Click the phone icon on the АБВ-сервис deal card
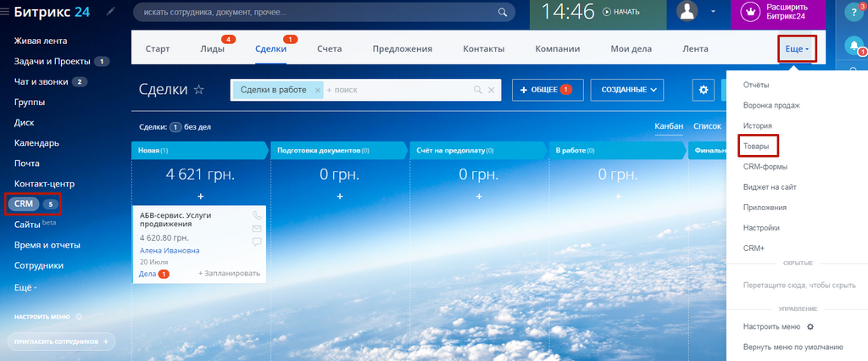This screenshot has width=868, height=361. coord(257,215)
